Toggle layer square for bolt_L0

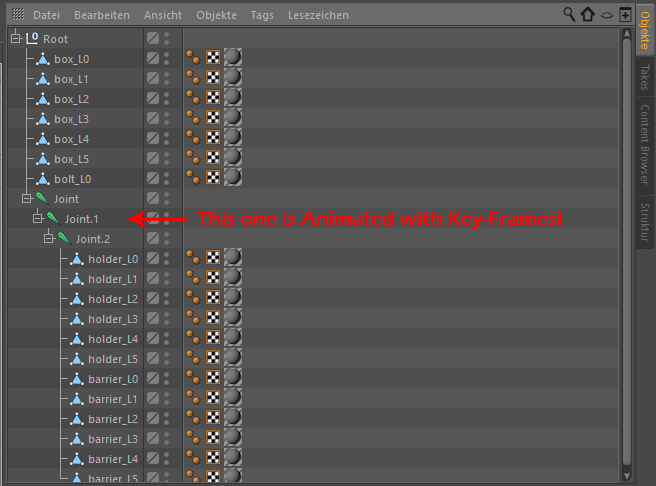(x=153, y=179)
